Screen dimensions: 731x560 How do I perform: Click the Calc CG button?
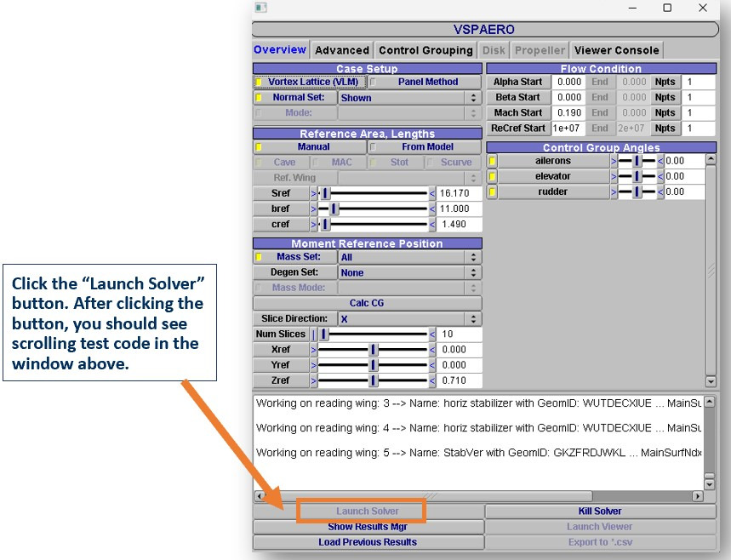click(x=368, y=303)
